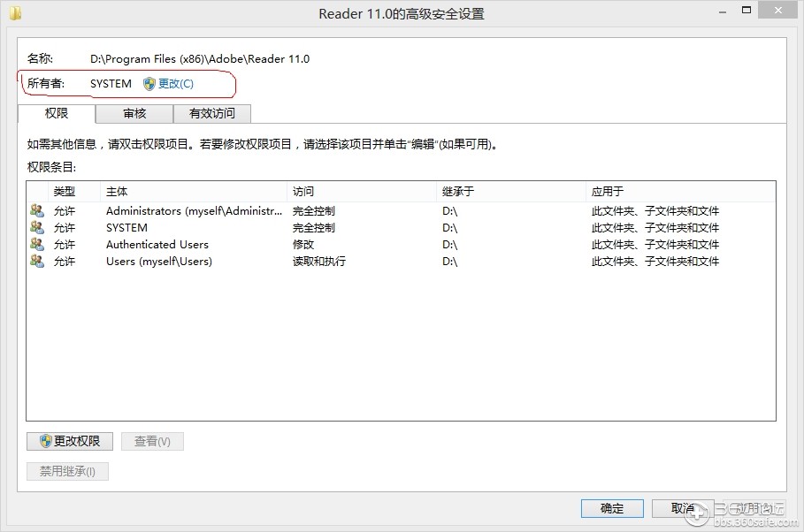This screenshot has height=532, width=804.
Task: Dismiss the dialog using 取消
Action: (684, 508)
